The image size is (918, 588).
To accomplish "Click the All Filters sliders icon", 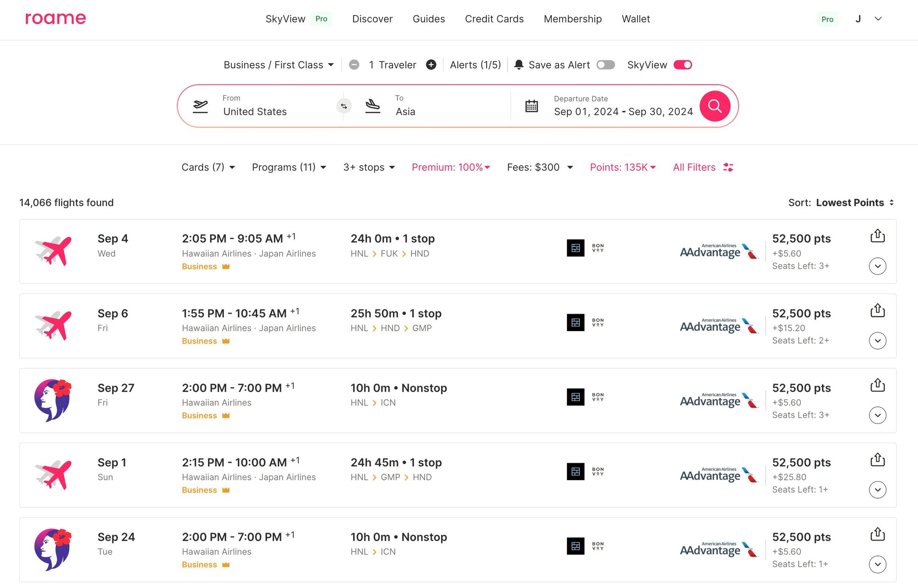I will [x=728, y=167].
